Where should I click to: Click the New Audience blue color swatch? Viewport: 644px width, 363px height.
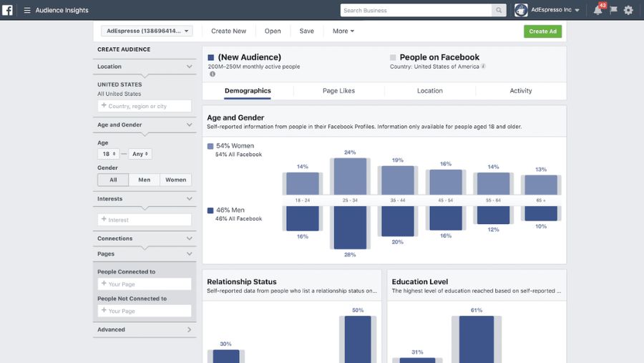(210, 57)
